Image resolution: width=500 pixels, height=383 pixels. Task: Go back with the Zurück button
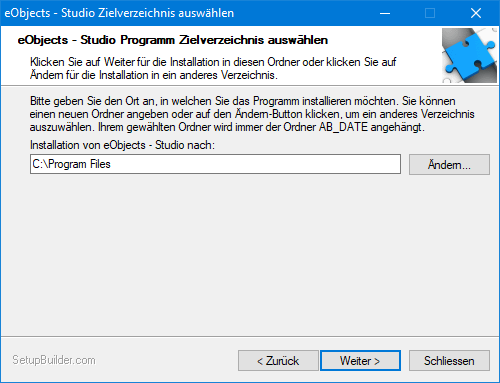[278, 360]
